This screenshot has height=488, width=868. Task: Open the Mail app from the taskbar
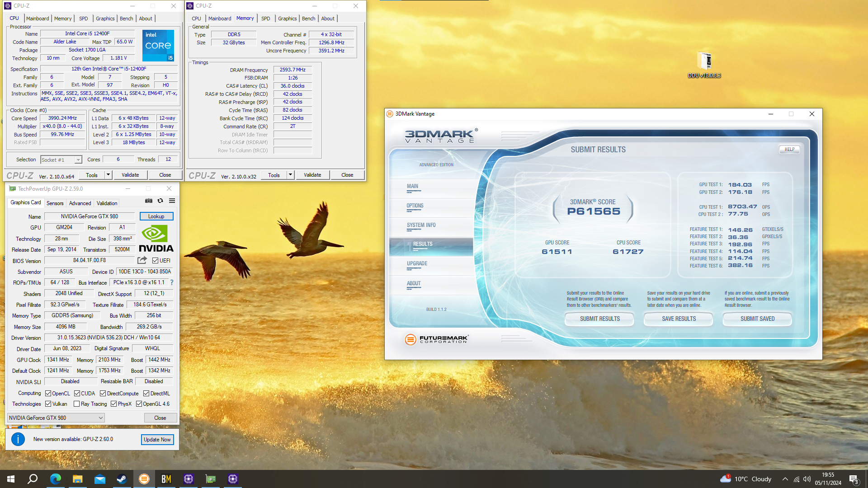pos(99,479)
